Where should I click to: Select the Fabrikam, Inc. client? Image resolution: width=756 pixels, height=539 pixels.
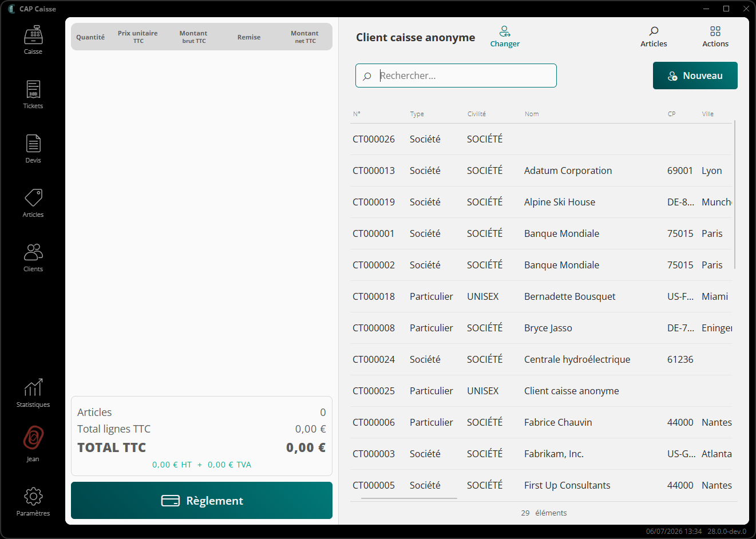(541, 454)
